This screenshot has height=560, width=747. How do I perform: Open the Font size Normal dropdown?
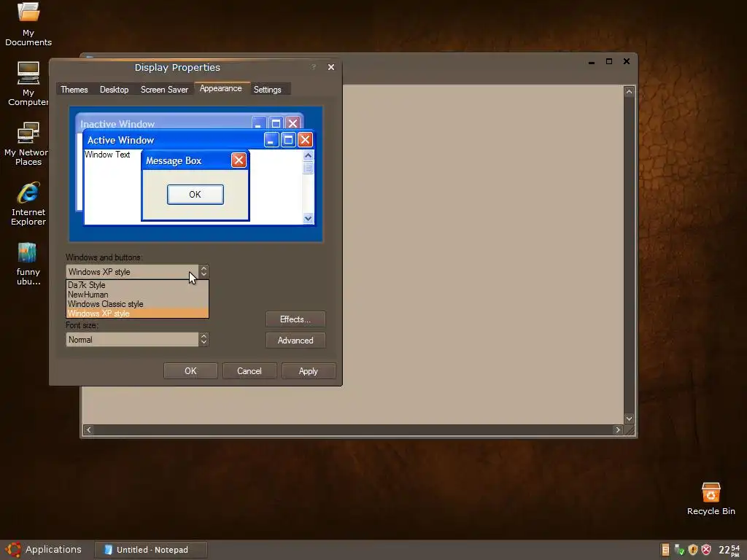pyautogui.click(x=137, y=340)
